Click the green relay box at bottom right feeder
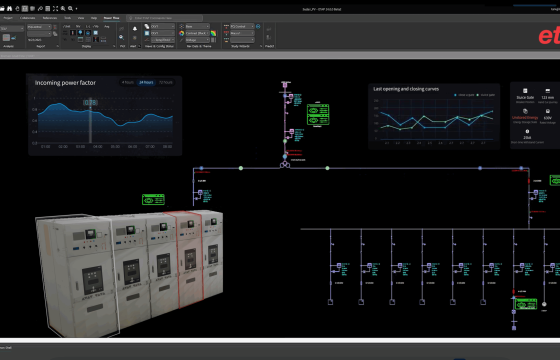 [526, 304]
